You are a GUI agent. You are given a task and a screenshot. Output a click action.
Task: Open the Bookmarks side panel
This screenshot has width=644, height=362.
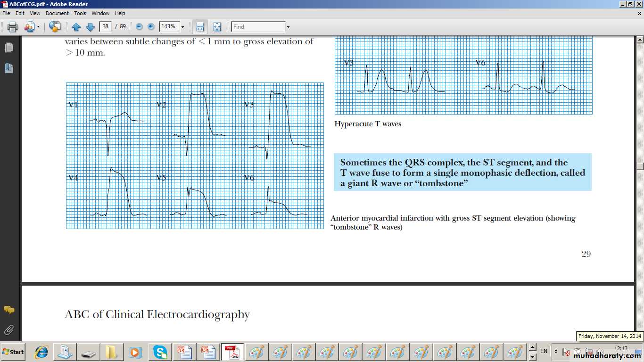(8, 68)
